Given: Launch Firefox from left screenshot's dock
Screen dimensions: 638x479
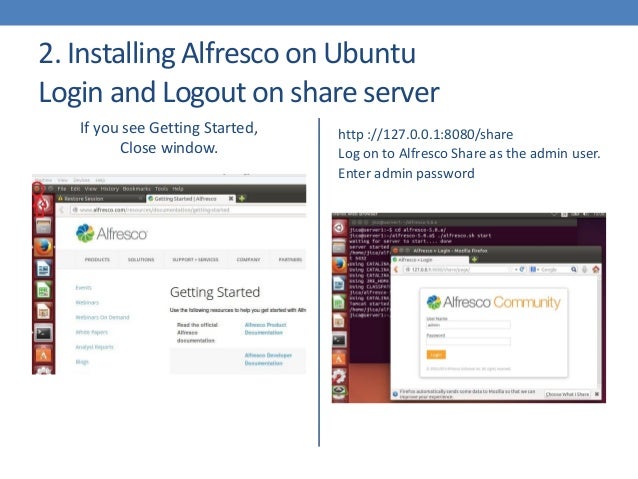Looking at the screenshot, I should click(x=44, y=247).
